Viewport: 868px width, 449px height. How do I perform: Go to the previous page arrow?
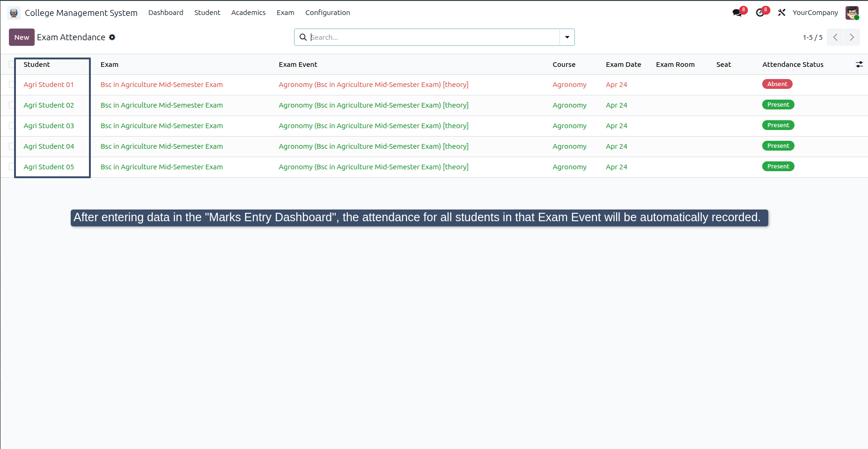[835, 37]
